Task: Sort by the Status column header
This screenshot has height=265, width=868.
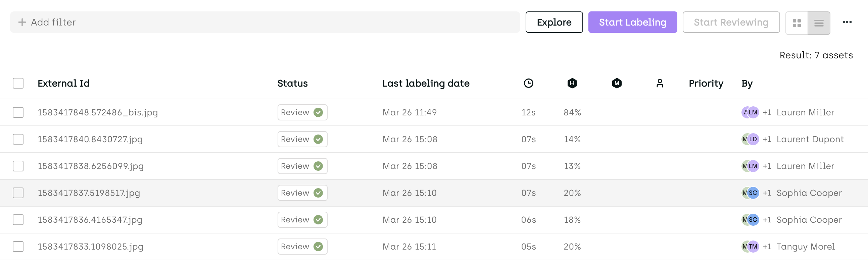Action: tap(292, 83)
